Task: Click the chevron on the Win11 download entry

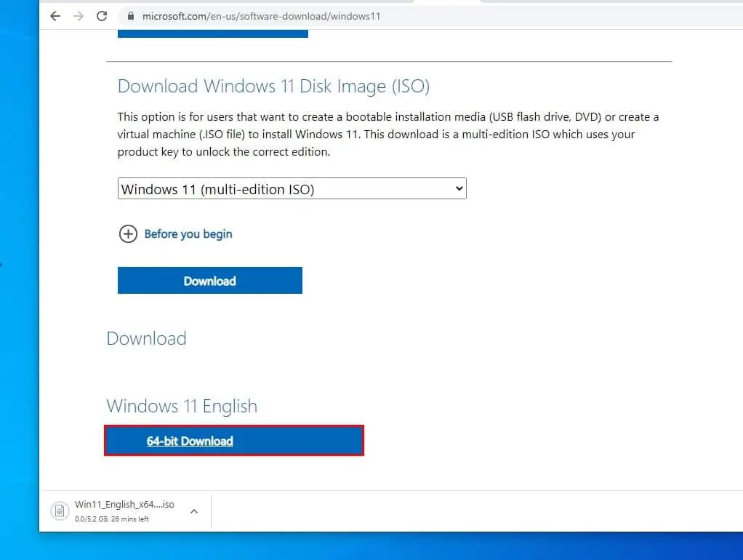Action: 193,511
